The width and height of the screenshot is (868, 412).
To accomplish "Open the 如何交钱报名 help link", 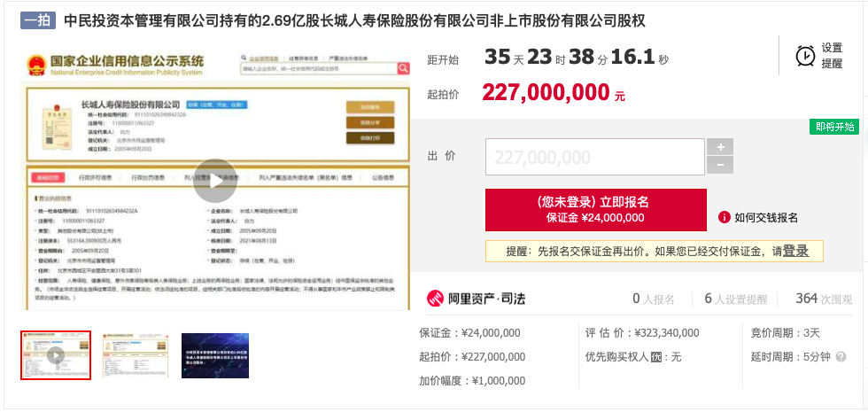I will tap(766, 218).
